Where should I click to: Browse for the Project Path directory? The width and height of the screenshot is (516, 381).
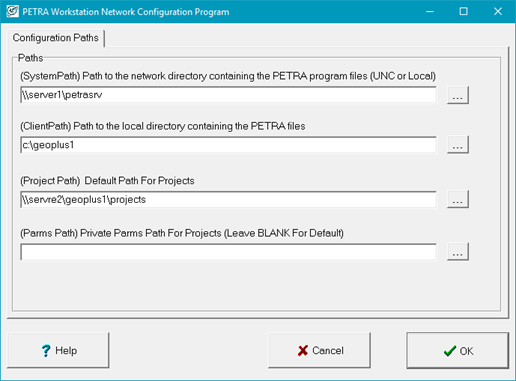[458, 199]
